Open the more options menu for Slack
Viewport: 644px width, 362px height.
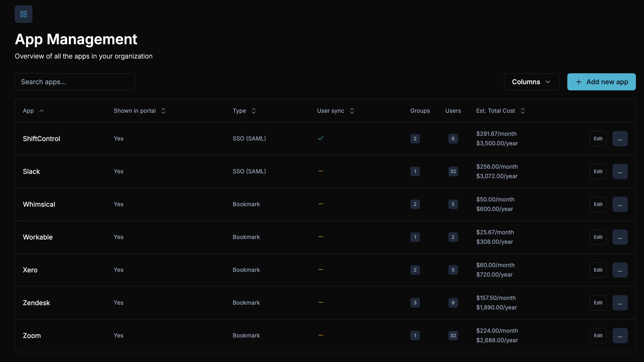[620, 171]
